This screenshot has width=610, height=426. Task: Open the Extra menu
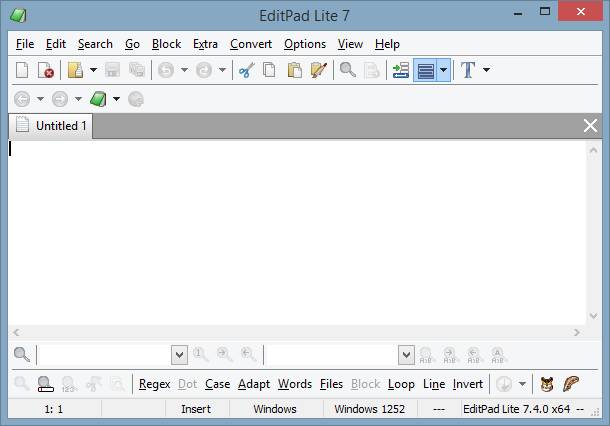point(205,44)
